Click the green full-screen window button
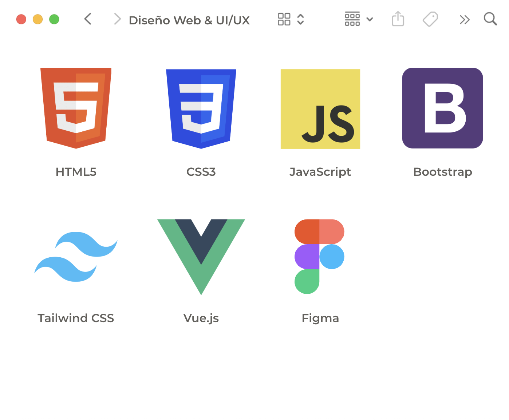509x420 pixels. click(54, 19)
